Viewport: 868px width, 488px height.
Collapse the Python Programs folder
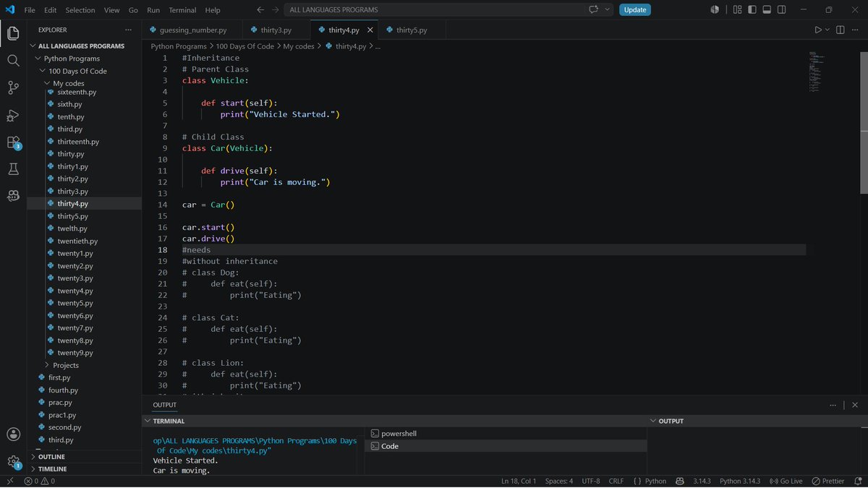38,59
